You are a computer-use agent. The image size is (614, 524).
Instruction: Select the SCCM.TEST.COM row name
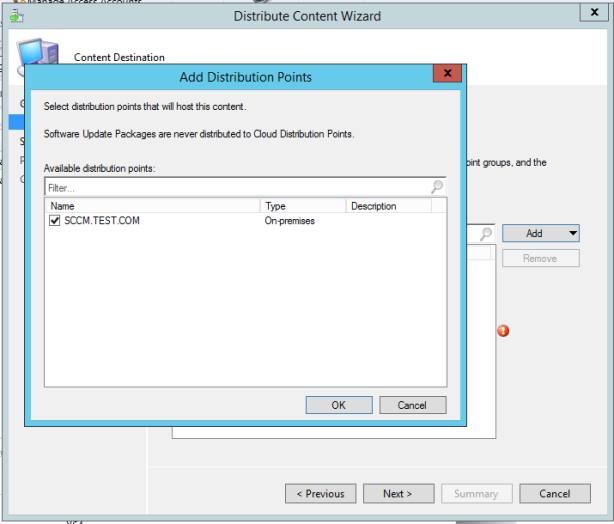(102, 220)
